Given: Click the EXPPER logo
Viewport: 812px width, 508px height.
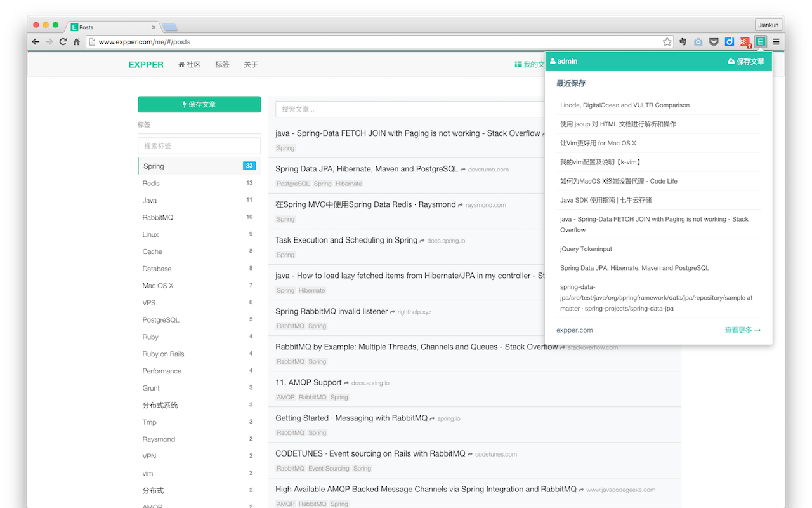Looking at the screenshot, I should coord(146,64).
